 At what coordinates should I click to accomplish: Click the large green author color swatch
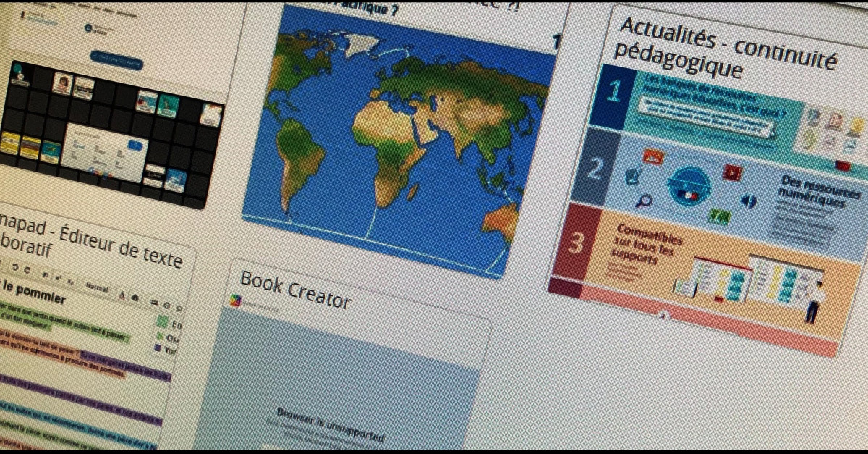pos(163,321)
